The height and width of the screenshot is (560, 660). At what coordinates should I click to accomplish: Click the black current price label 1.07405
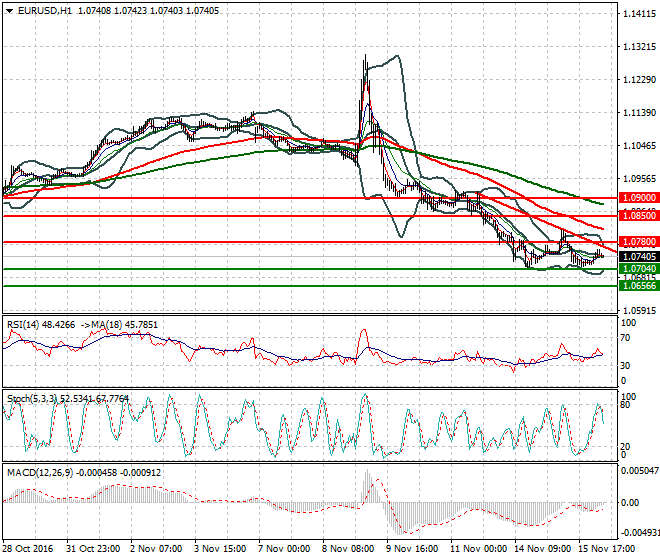tap(639, 256)
